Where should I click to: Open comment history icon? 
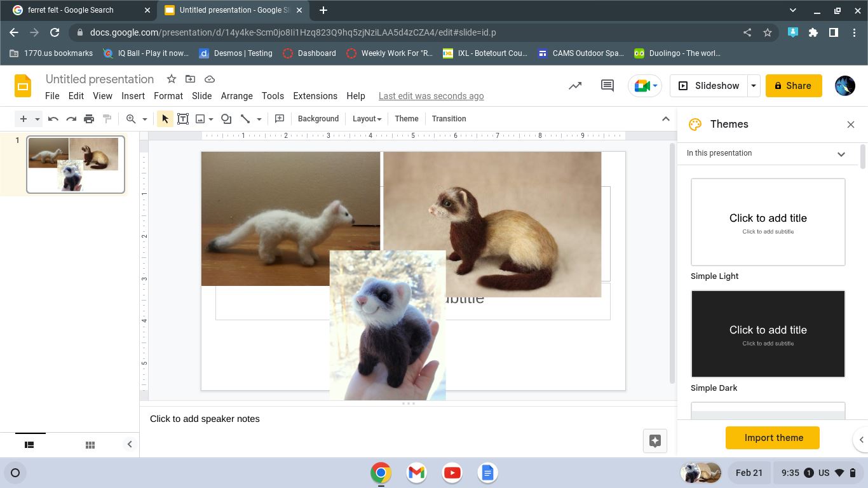[607, 86]
